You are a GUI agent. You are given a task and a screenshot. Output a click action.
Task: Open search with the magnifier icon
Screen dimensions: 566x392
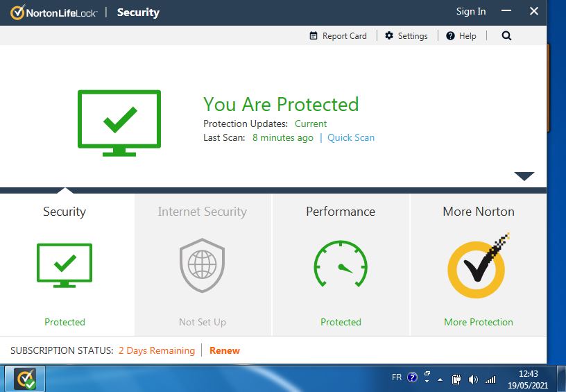(x=506, y=36)
